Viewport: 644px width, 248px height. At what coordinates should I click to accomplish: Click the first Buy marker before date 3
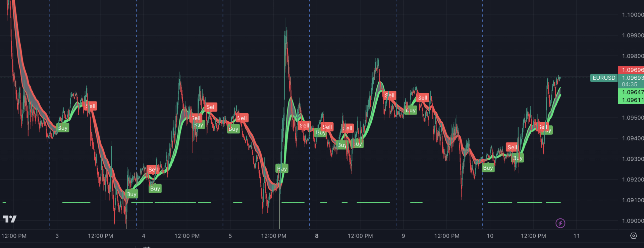[63, 128]
